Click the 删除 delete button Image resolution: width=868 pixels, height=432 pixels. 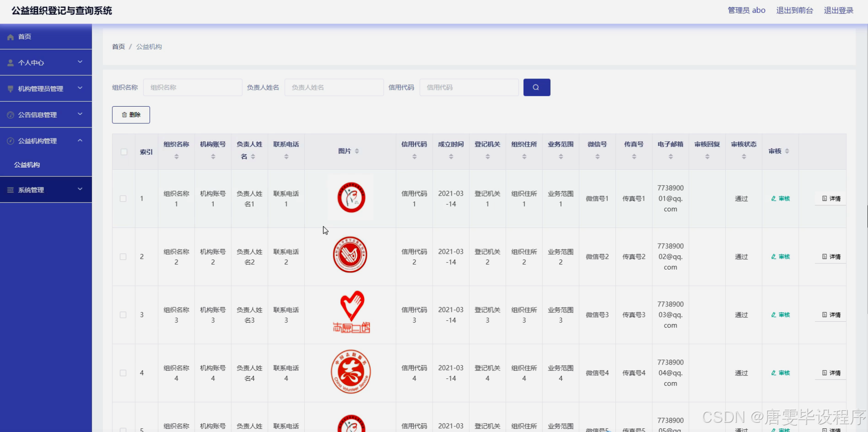click(x=131, y=115)
